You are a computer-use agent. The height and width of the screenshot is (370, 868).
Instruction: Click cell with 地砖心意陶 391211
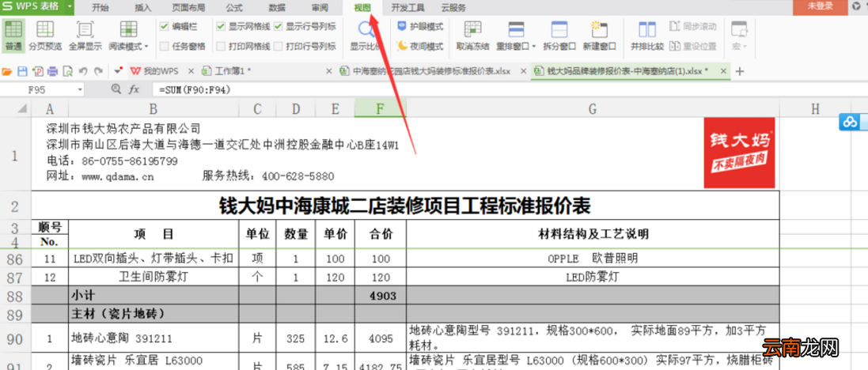pyautogui.click(x=154, y=338)
